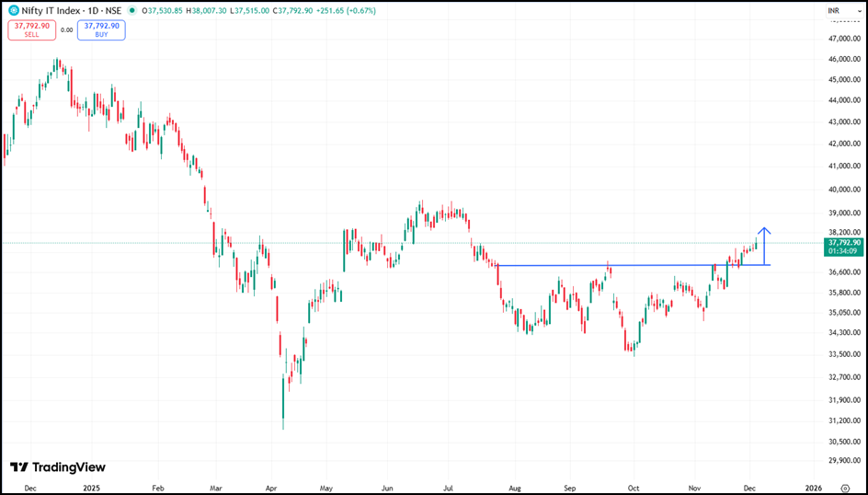Click the 47,000.00 price axis label
Image resolution: width=868 pixels, height=495 pixels.
coord(844,39)
